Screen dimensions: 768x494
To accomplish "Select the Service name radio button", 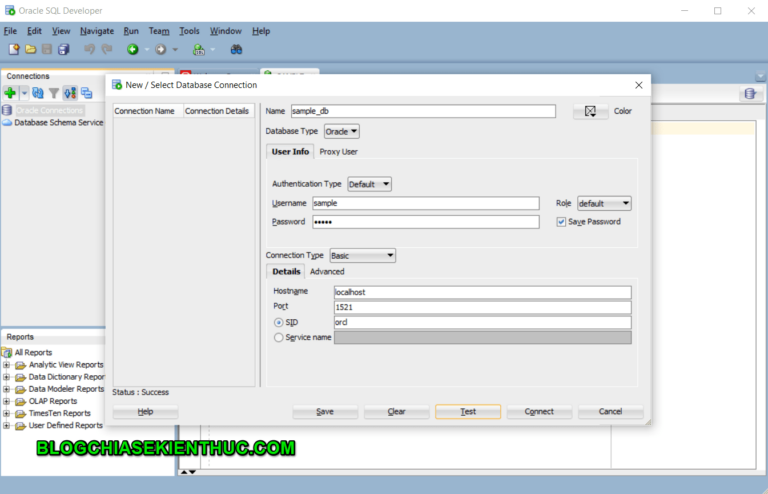I will tap(279, 337).
